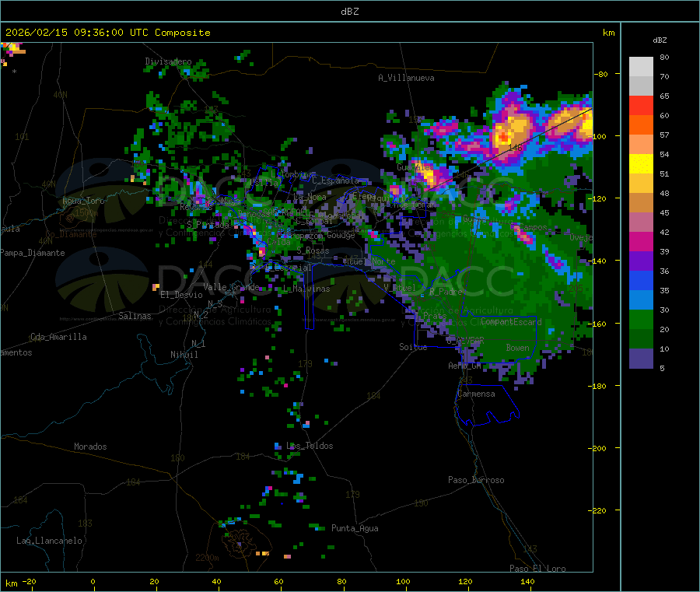Click the C_Española label
The width and height of the screenshot is (700, 592).
pos(335,180)
